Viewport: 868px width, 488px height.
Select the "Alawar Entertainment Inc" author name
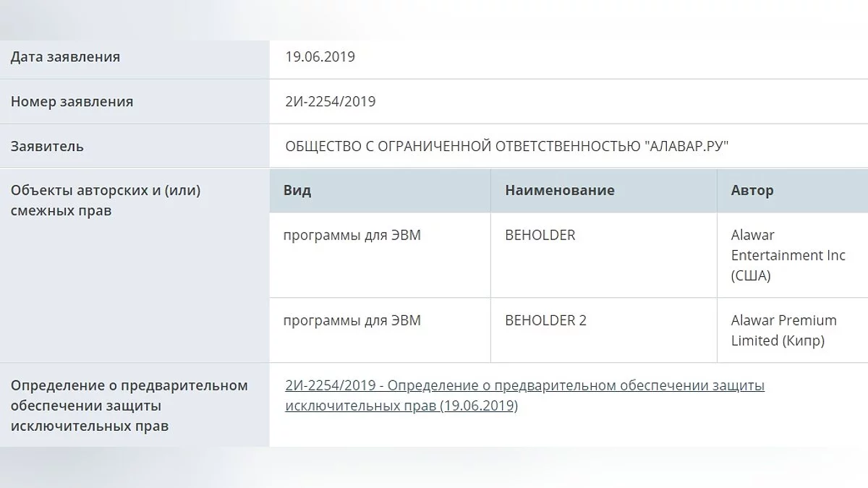click(788, 245)
